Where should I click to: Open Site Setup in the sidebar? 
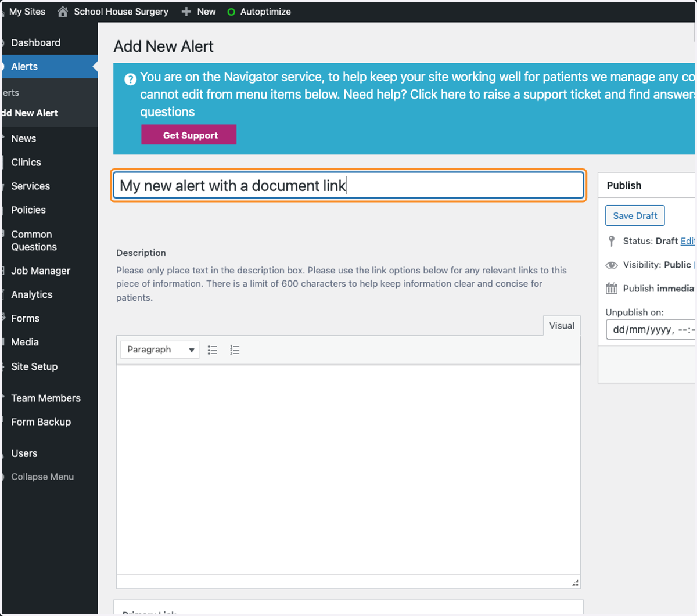(34, 367)
